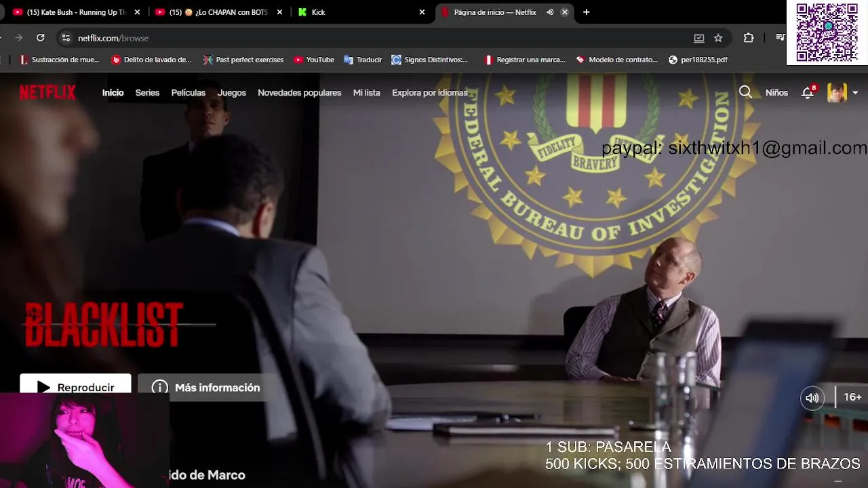Open a new browser tab

587,12
